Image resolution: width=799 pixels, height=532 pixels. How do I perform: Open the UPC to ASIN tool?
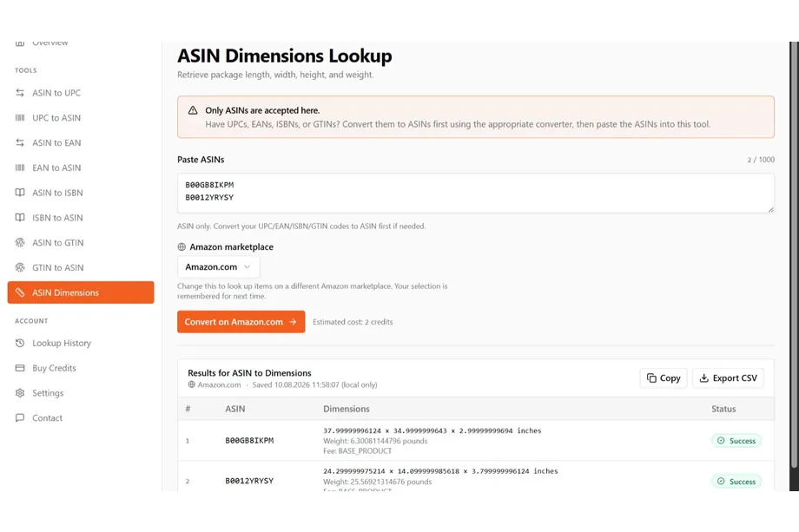pos(81,118)
